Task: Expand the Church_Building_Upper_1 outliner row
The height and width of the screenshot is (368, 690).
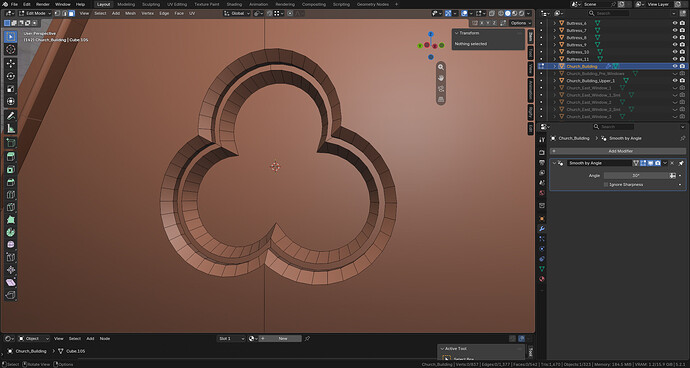Action: (554, 81)
